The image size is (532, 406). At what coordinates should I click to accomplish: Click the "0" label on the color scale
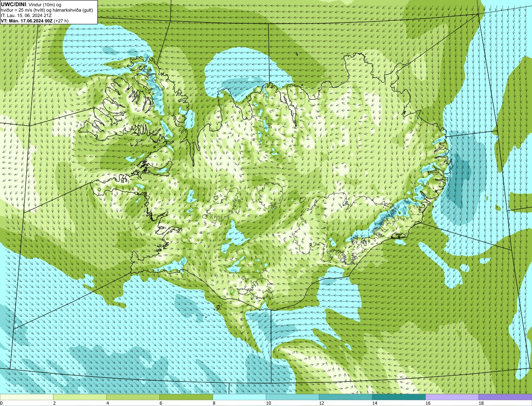coord(2,403)
